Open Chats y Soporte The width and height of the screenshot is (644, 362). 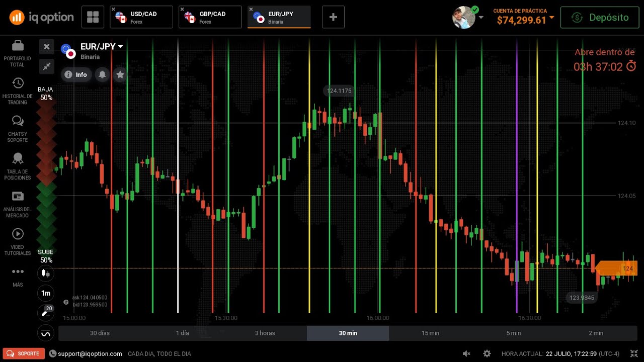click(x=18, y=129)
